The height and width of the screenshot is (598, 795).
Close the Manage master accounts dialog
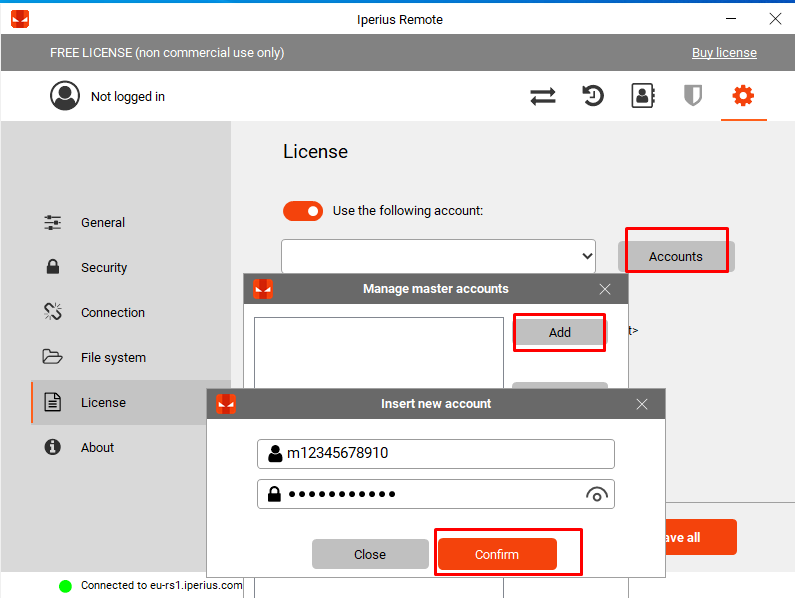(x=605, y=289)
